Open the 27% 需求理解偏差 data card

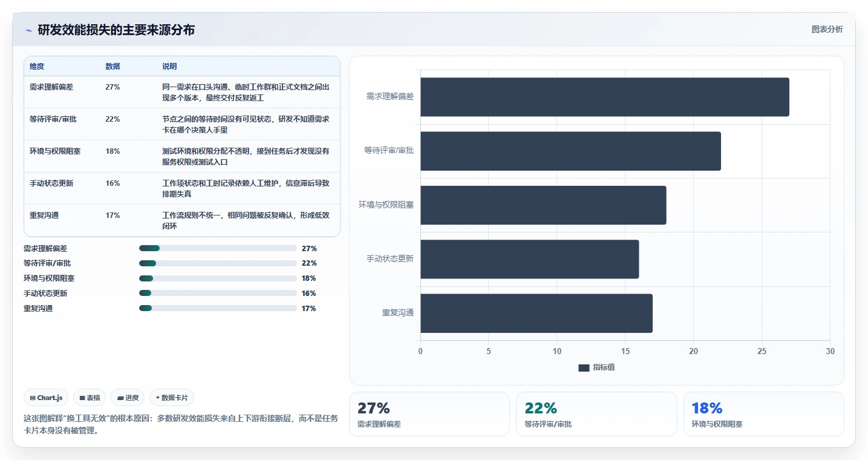(429, 414)
